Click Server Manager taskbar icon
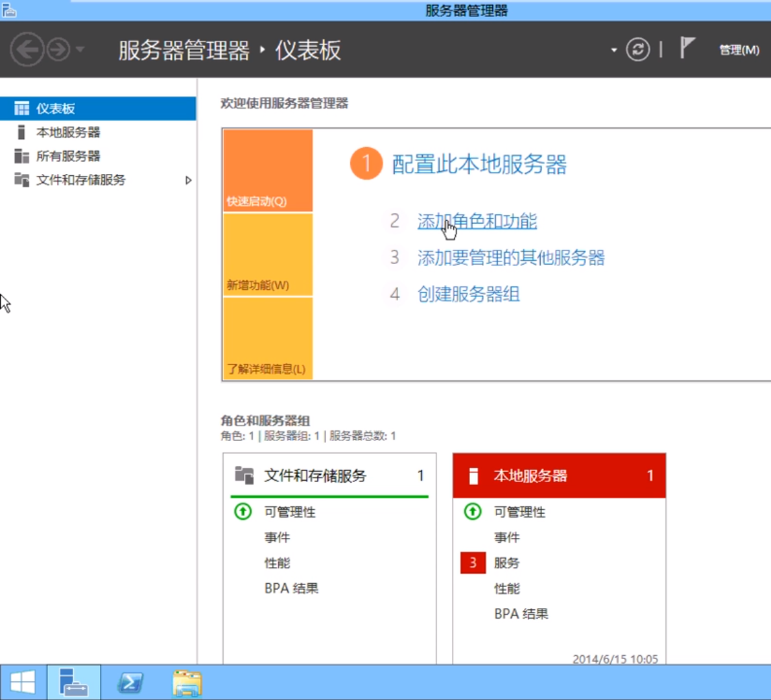Screen dimensions: 771x700 click(74, 682)
